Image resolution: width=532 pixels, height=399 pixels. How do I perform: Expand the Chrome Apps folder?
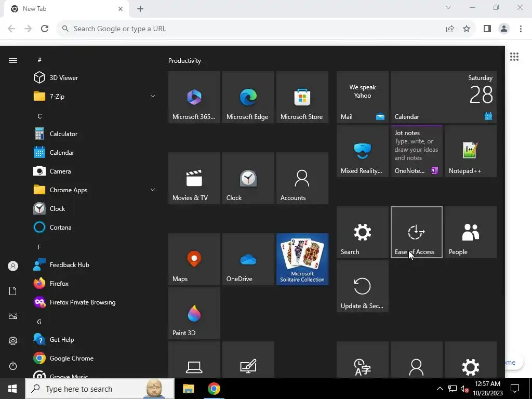click(x=95, y=190)
